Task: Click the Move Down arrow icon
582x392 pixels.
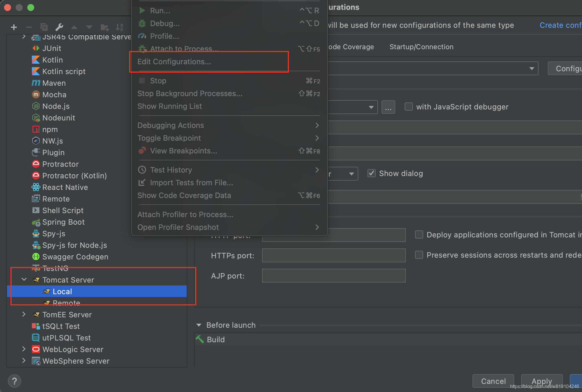Action: coord(89,27)
